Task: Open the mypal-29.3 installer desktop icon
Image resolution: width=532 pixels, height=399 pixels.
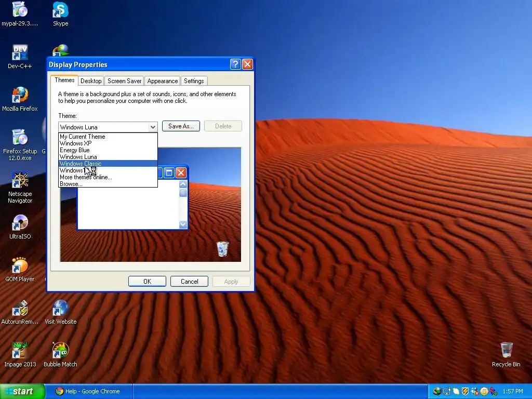Action: [20, 14]
